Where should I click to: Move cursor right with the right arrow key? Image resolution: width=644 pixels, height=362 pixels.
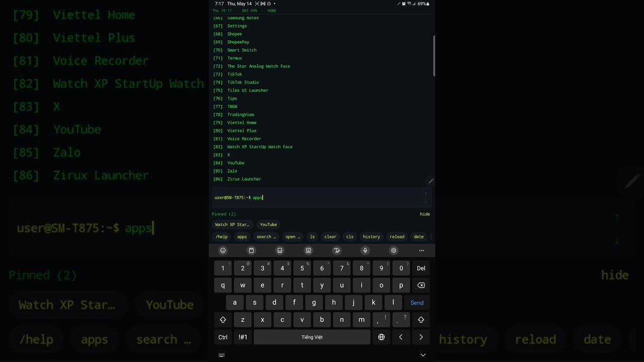(421, 337)
